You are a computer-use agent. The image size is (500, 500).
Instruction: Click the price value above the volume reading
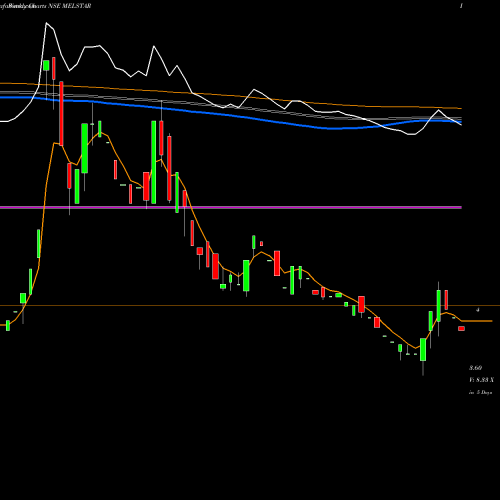475,368
